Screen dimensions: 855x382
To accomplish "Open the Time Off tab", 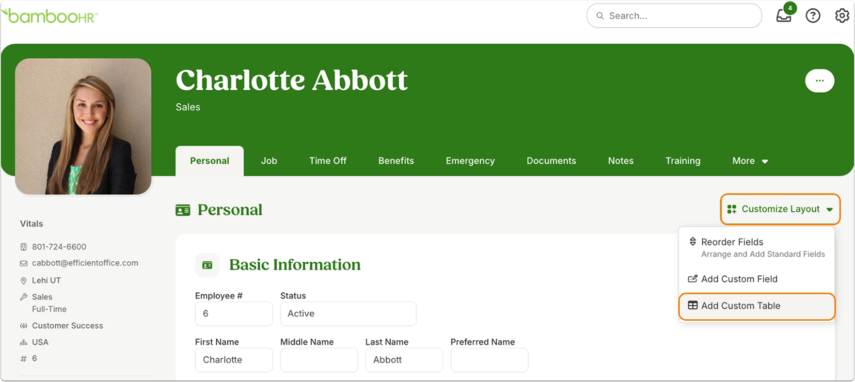I will click(x=328, y=161).
